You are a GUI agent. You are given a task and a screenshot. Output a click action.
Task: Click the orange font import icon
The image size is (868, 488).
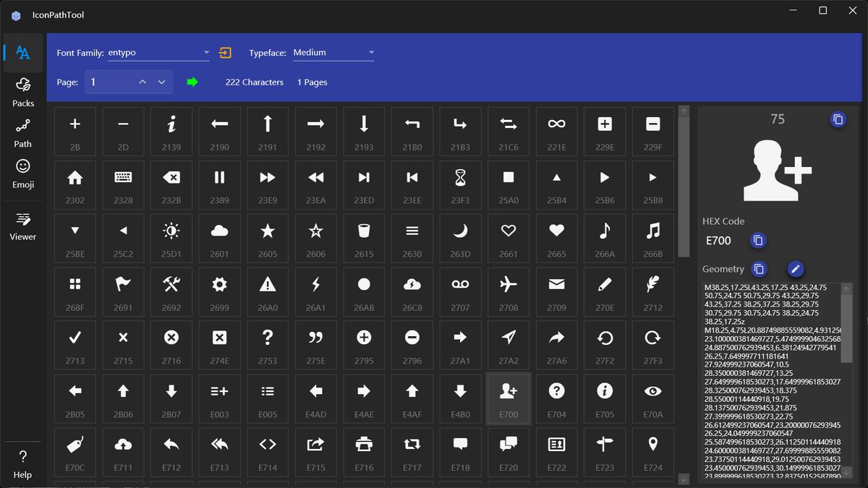pos(224,52)
